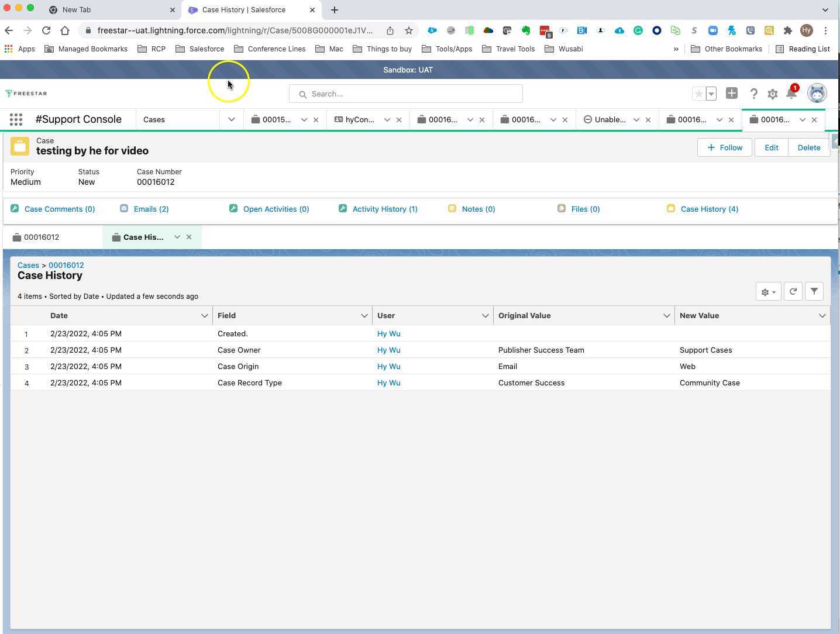Close the Case History subtab

coord(189,237)
